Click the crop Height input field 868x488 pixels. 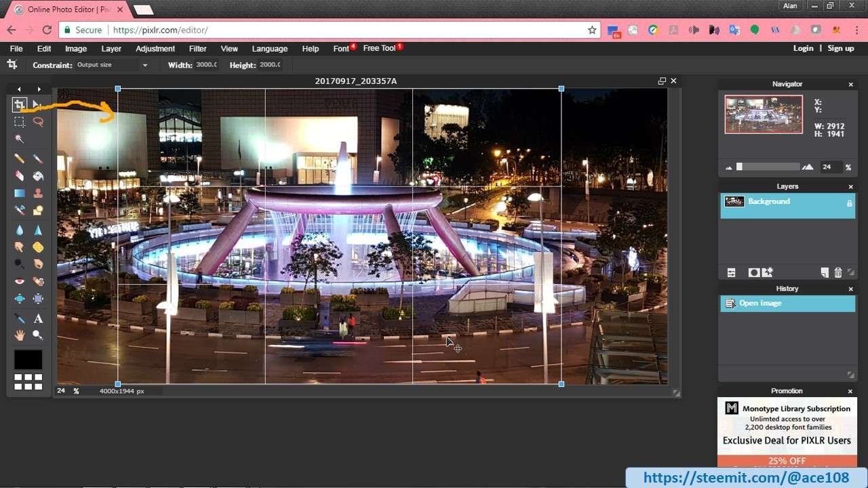click(x=269, y=65)
